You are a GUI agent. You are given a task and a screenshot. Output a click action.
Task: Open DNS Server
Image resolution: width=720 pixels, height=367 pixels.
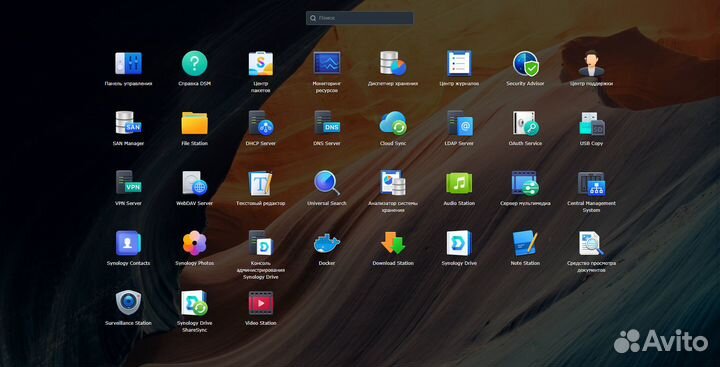(x=326, y=123)
